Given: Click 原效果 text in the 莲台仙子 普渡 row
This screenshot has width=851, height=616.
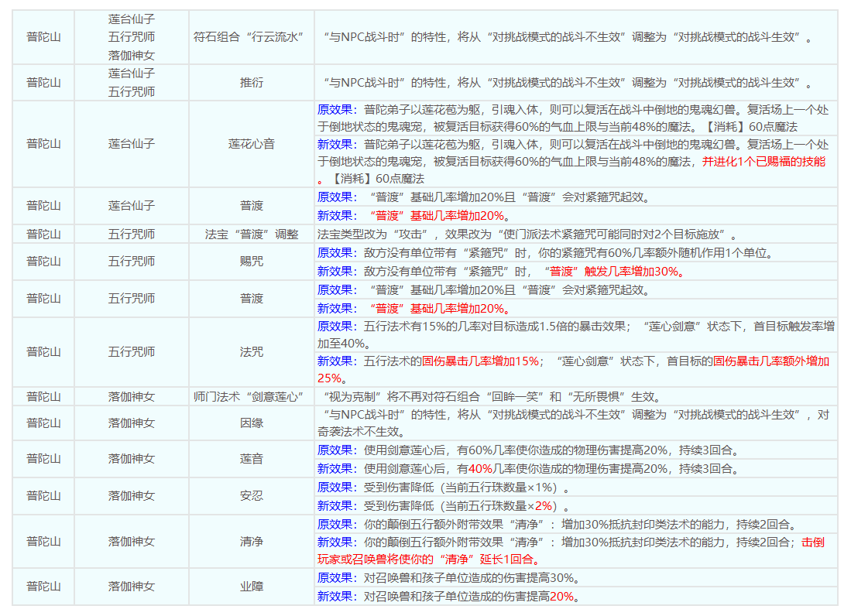Looking at the screenshot, I should tap(484, 197).
